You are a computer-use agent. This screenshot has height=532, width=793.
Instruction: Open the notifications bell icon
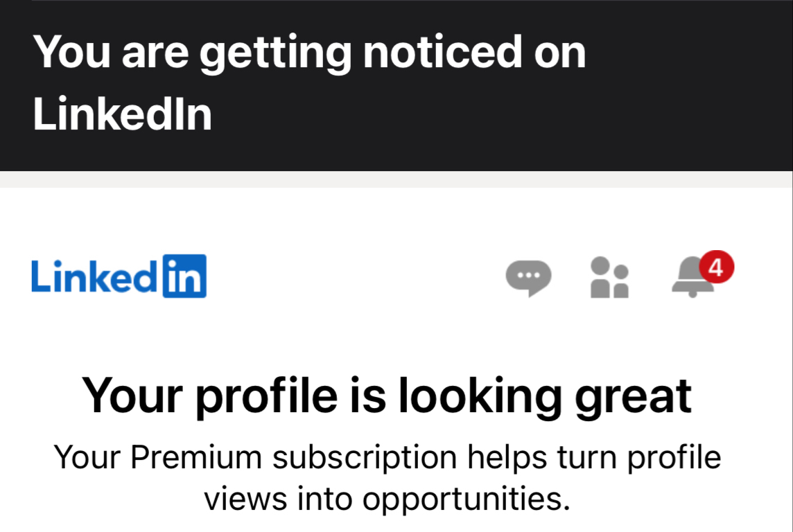click(690, 278)
